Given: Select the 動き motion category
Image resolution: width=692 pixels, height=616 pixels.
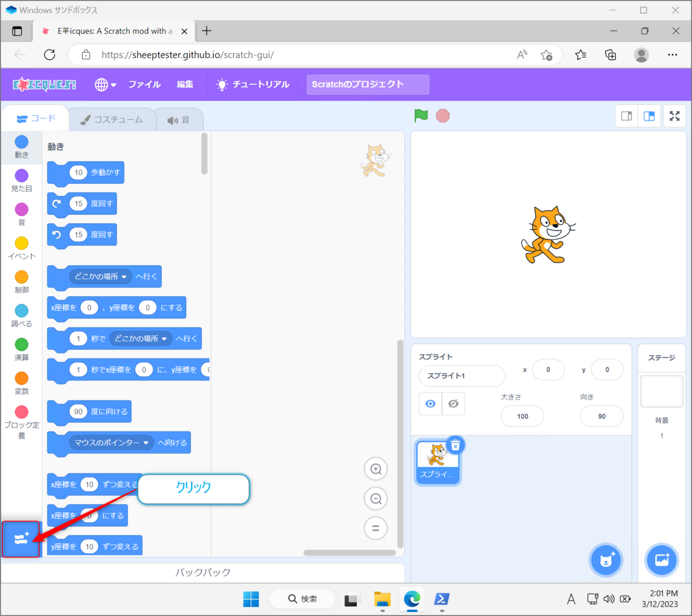Looking at the screenshot, I should pos(21,147).
